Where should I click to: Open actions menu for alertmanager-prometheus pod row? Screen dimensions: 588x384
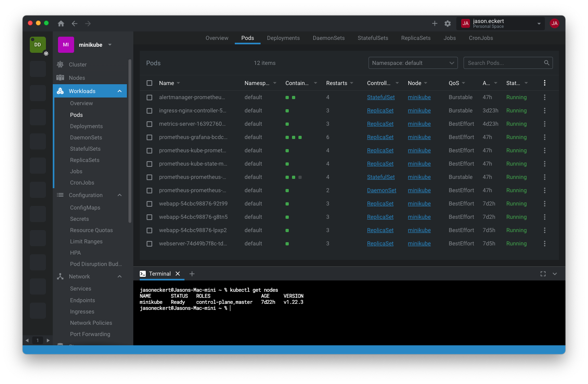[x=545, y=98]
